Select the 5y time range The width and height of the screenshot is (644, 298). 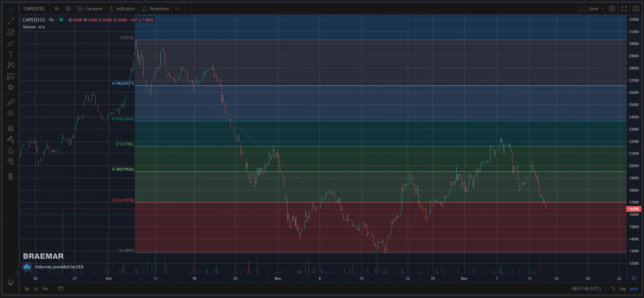(27, 289)
